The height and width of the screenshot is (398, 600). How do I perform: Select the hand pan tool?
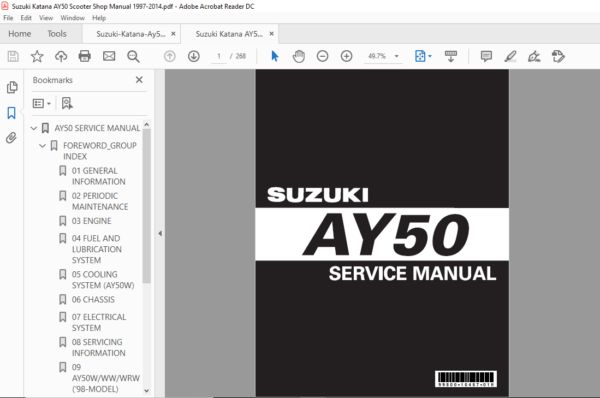pos(298,56)
